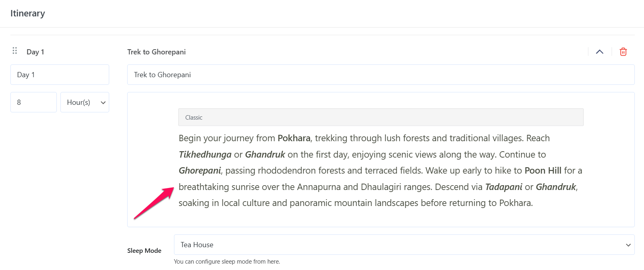
Task: Click the italic word Tadapani
Action: [503, 187]
